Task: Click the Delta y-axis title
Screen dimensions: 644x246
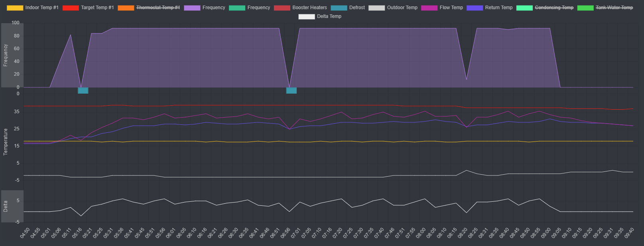Action: pyautogui.click(x=6, y=206)
